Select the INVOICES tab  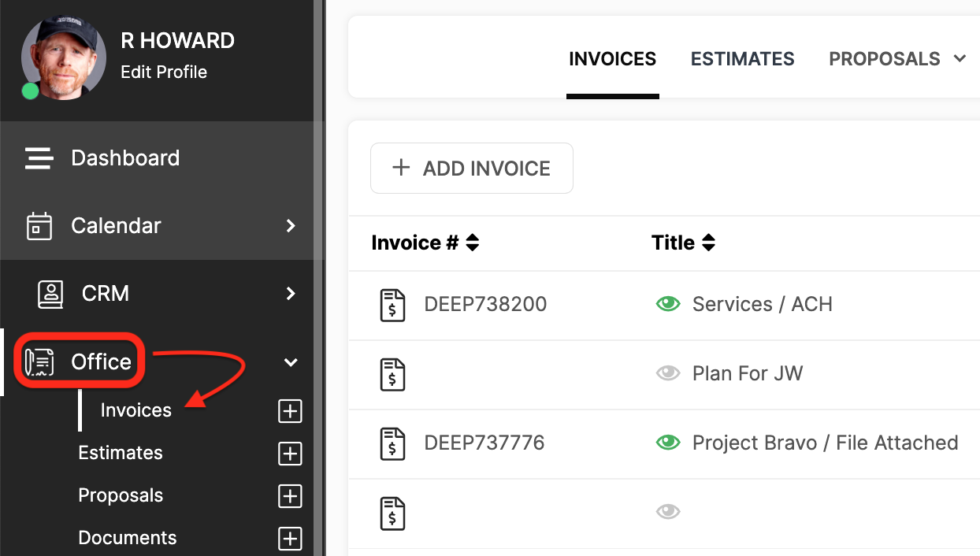point(612,58)
